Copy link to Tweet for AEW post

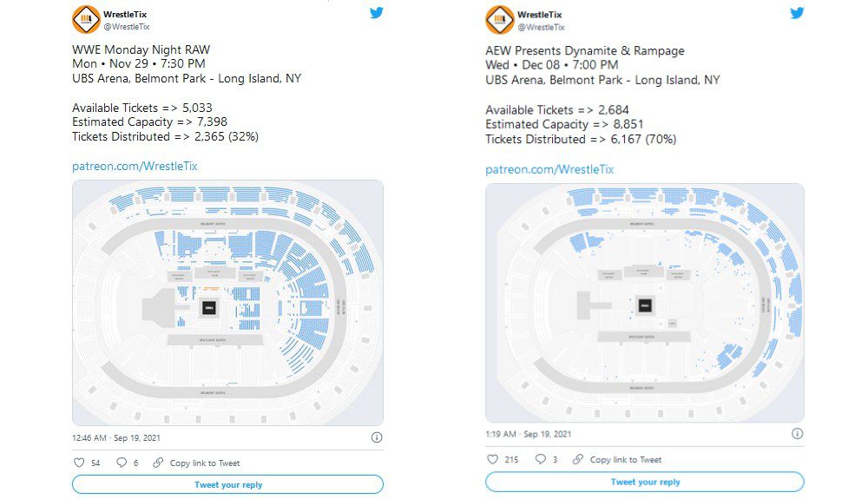tap(616, 459)
